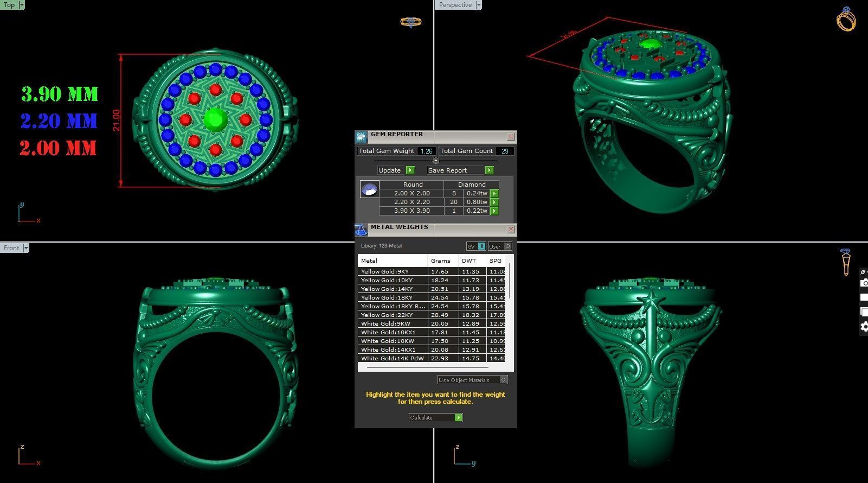The width and height of the screenshot is (868, 483).
Task: Select the White Gold:14KX1 row
Action: pyautogui.click(x=432, y=349)
